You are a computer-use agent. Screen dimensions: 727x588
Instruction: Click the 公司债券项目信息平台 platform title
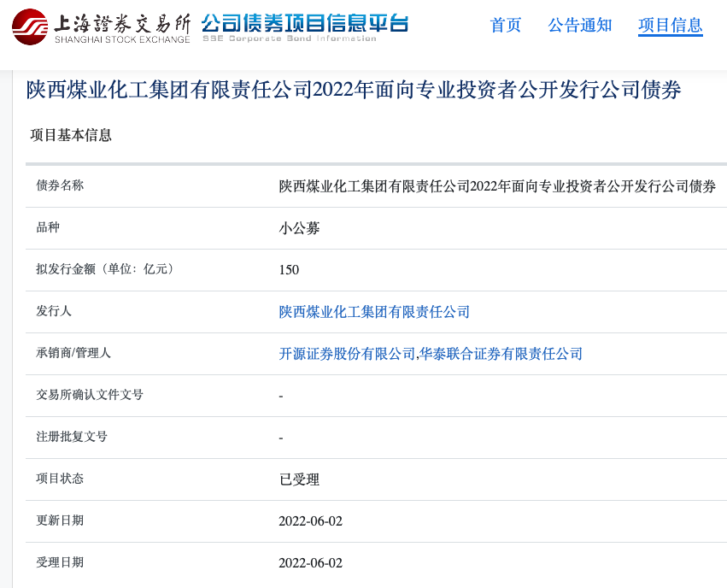tap(305, 23)
